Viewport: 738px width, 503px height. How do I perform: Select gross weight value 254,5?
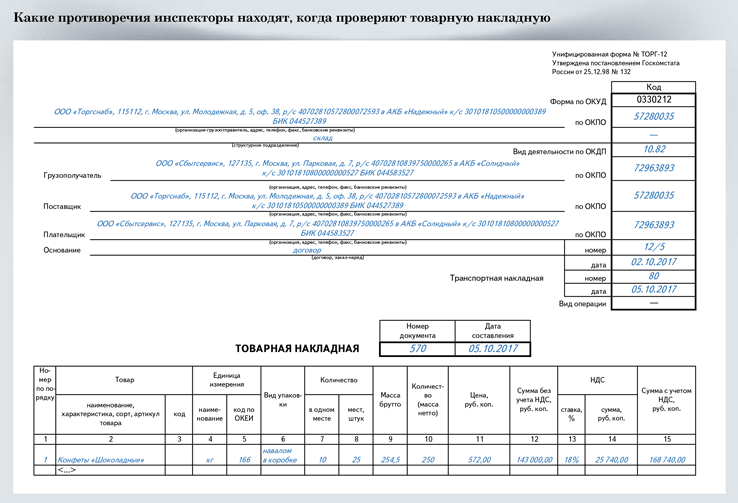click(x=390, y=460)
